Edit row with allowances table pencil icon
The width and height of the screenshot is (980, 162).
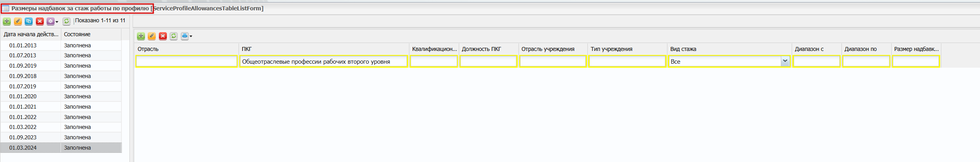tap(152, 36)
